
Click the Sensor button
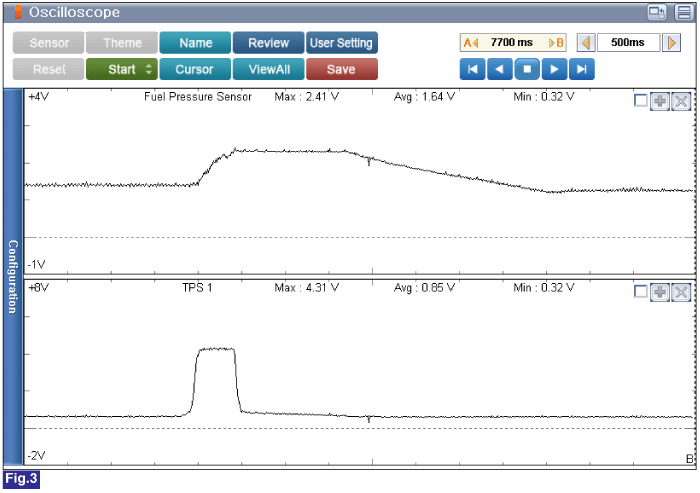point(48,43)
